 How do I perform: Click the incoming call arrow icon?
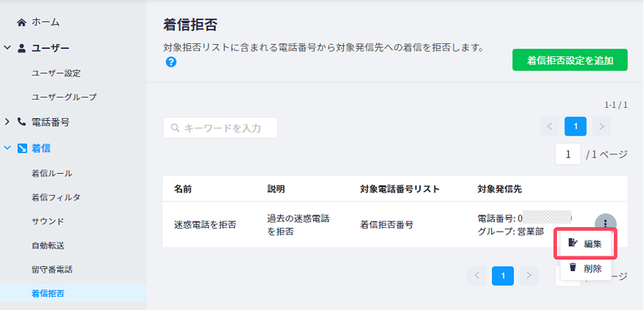click(22, 149)
